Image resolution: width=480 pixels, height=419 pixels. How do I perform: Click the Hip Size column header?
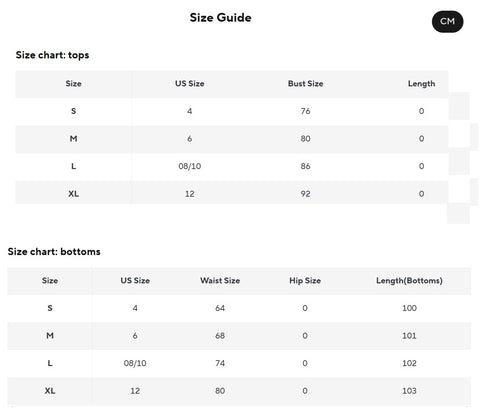click(305, 281)
